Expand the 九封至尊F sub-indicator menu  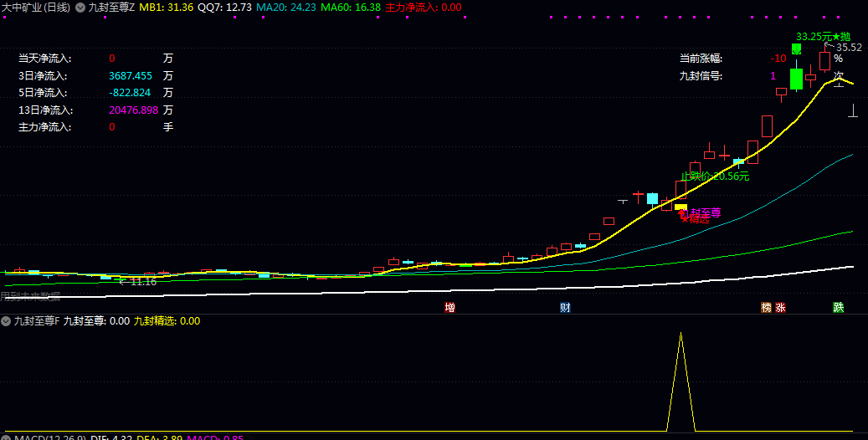(6, 321)
